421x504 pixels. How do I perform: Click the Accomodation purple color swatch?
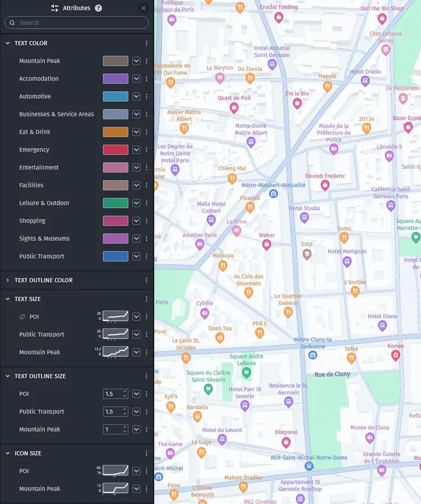tap(116, 78)
